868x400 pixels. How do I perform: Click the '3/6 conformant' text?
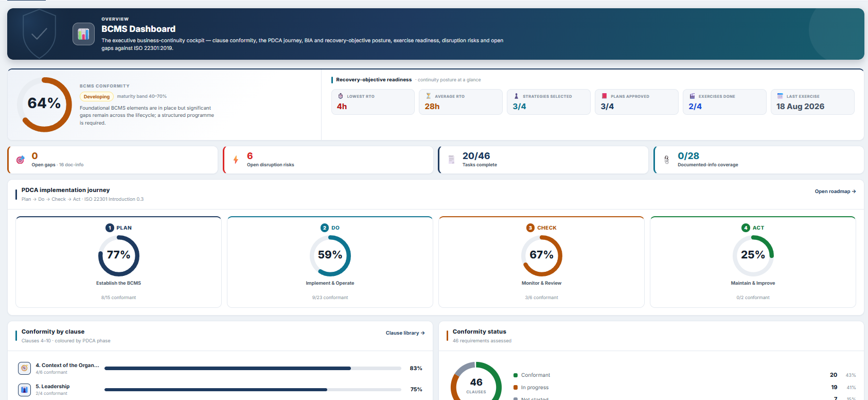click(541, 298)
